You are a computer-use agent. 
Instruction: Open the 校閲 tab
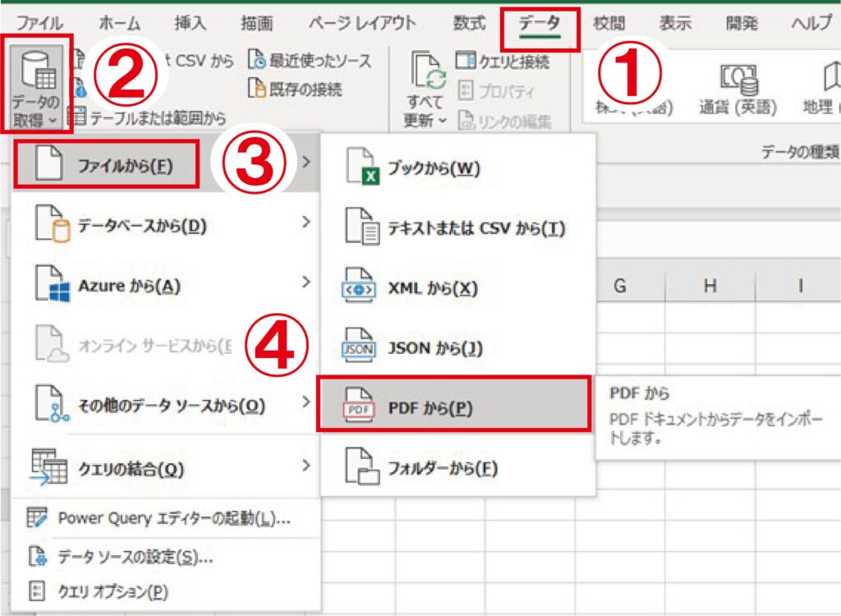tap(609, 23)
